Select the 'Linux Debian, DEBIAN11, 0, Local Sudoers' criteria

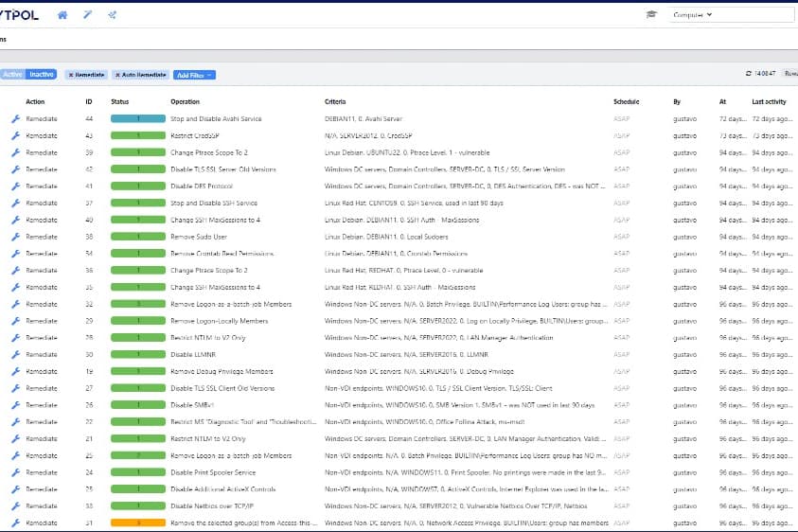[386, 237]
